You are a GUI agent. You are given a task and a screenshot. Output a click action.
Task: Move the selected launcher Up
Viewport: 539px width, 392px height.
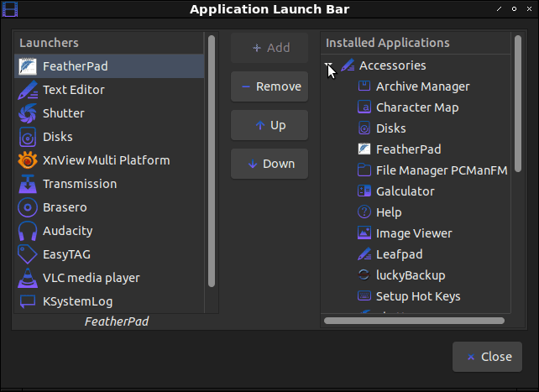pos(269,125)
